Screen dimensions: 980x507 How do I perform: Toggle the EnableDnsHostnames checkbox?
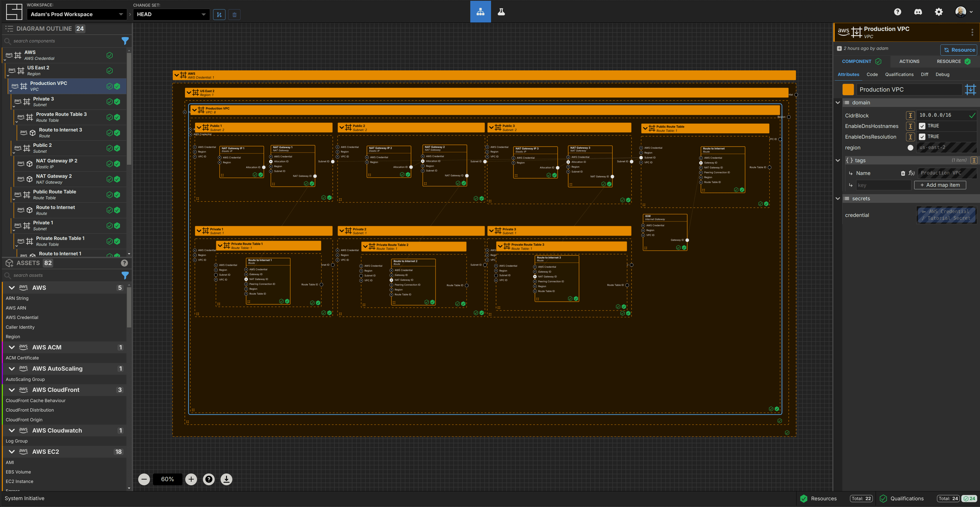coord(922,126)
